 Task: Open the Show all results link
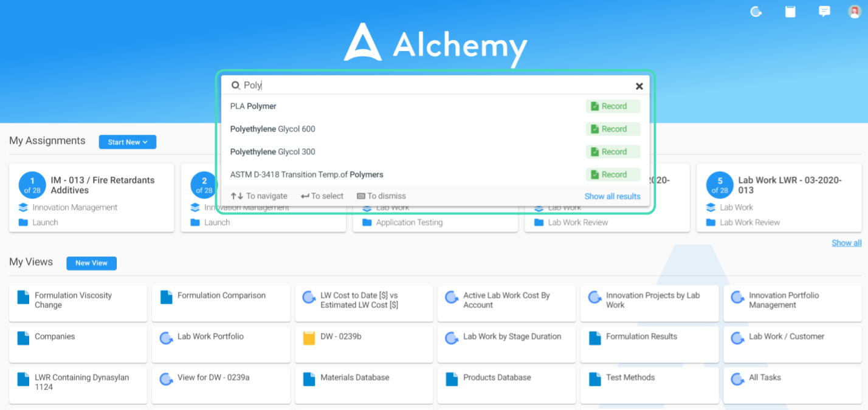(x=612, y=196)
